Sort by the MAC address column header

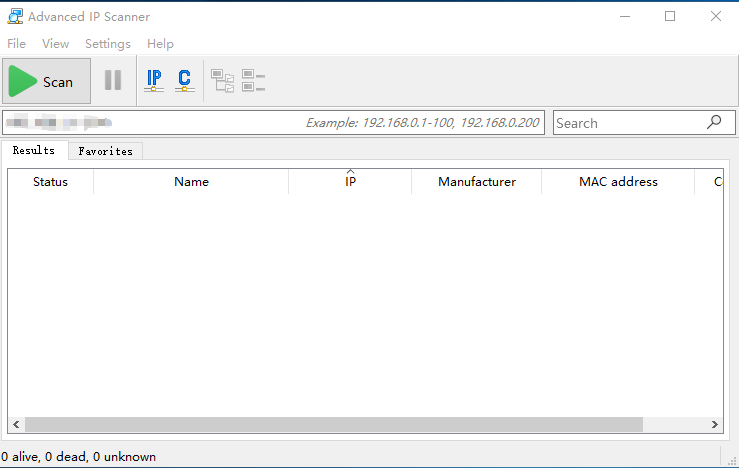pos(618,182)
